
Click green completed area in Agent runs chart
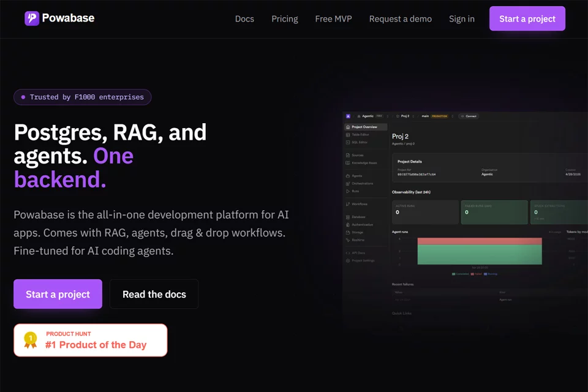click(480, 255)
